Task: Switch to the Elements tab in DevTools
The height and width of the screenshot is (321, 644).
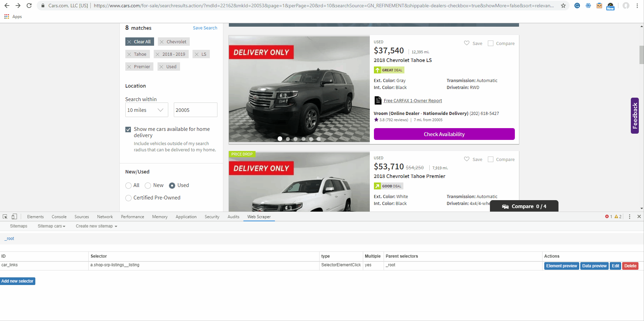Action: tap(35, 217)
